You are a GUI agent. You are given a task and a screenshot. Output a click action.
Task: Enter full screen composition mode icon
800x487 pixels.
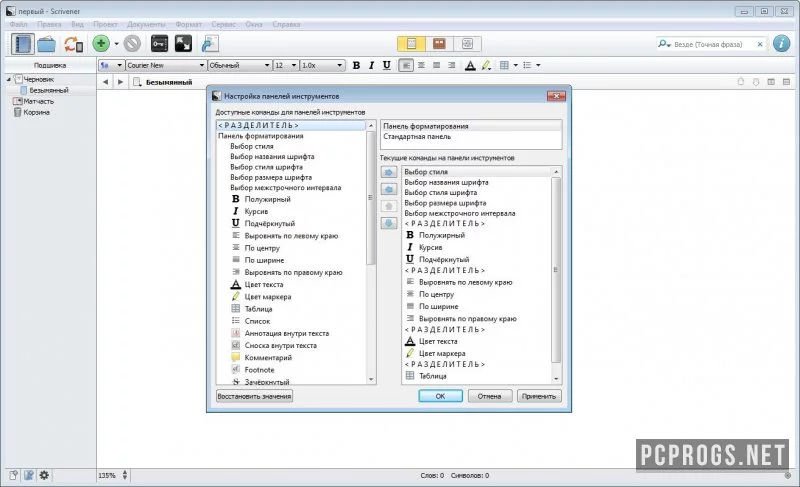pos(183,44)
